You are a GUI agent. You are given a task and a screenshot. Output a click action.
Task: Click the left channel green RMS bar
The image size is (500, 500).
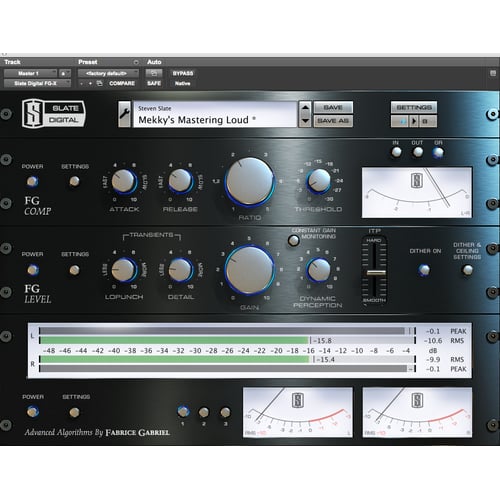pyautogui.click(x=174, y=340)
